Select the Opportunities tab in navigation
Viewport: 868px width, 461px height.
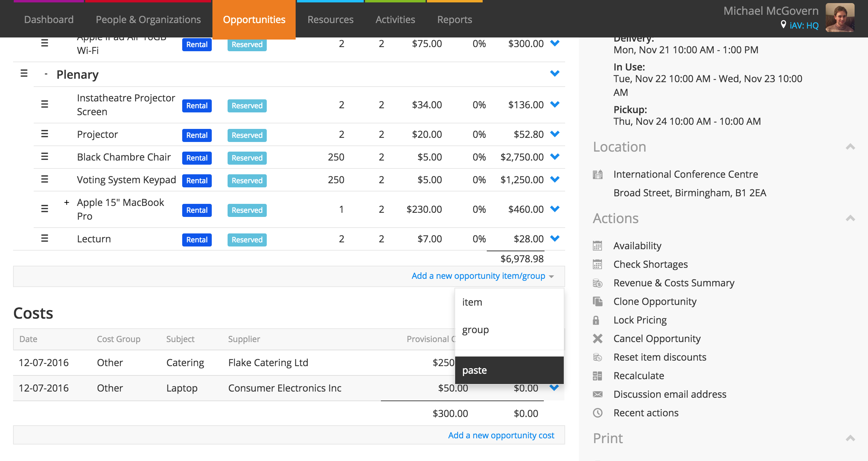click(x=254, y=19)
